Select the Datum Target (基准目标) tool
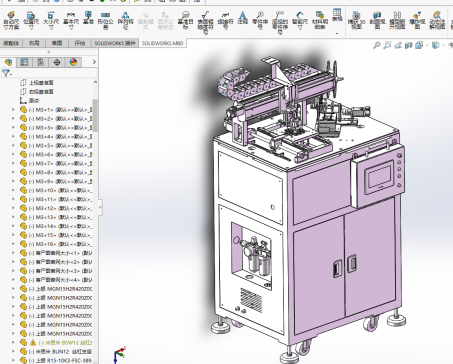The width and height of the screenshot is (453, 364). [x=185, y=20]
